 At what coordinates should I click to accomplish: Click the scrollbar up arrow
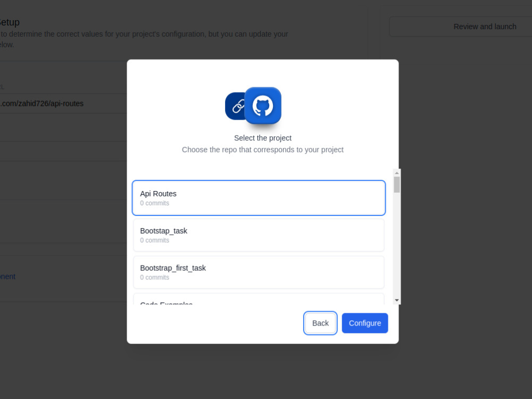397,173
